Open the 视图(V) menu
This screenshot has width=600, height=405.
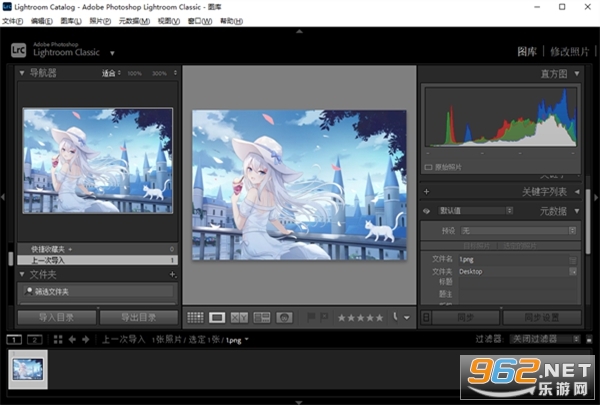coord(169,21)
